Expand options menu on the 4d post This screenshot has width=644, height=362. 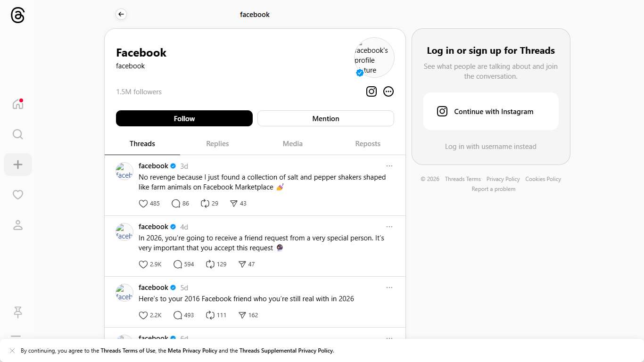pyautogui.click(x=389, y=227)
